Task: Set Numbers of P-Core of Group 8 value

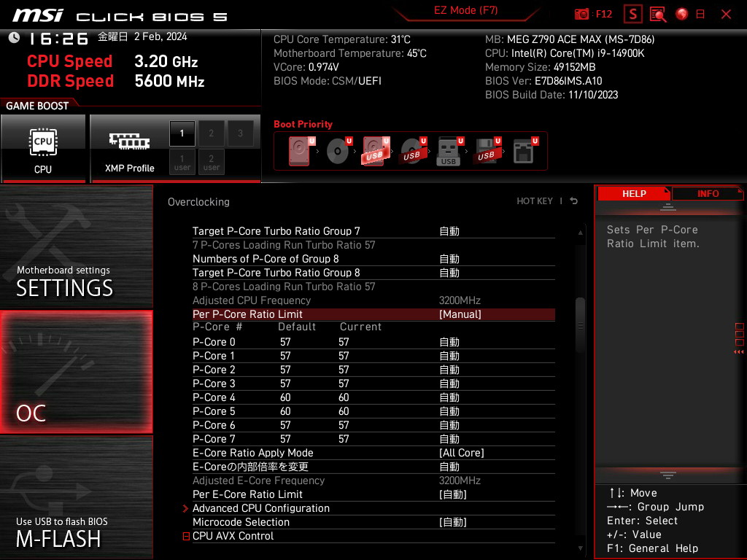Action: [x=449, y=259]
